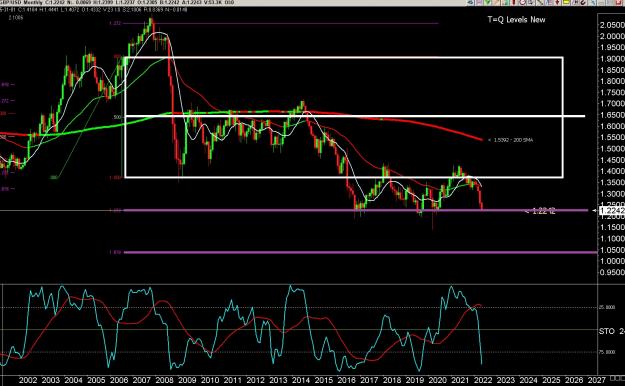Click the 2026 year label on time axis
Image resolution: width=625 pixels, height=386 pixels.
574,380
